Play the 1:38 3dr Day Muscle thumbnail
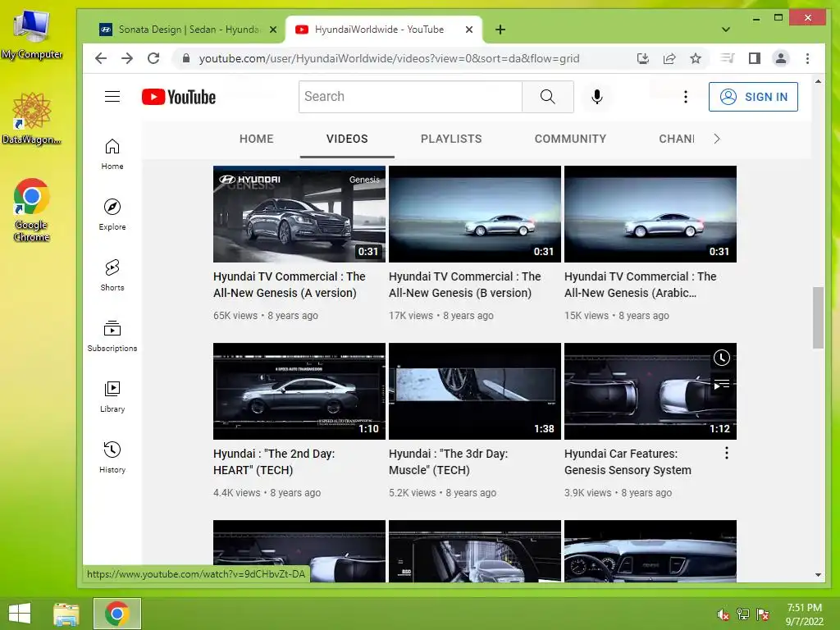 475,391
